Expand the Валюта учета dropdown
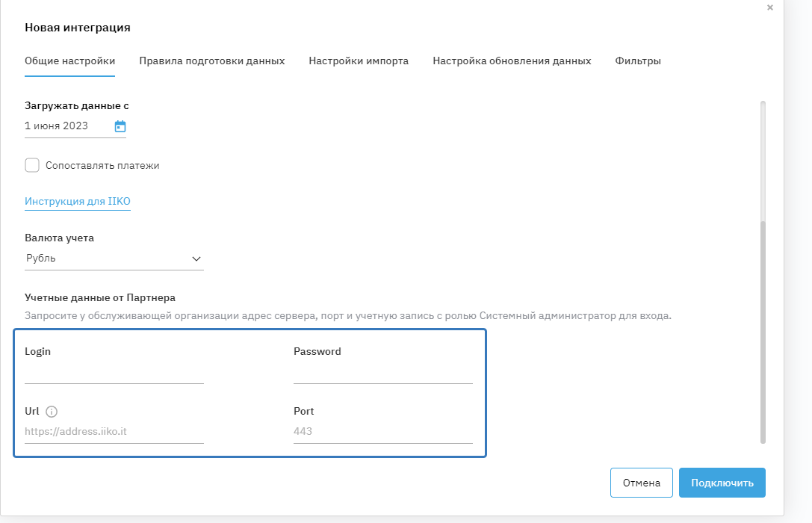The width and height of the screenshot is (812, 523). click(x=114, y=259)
